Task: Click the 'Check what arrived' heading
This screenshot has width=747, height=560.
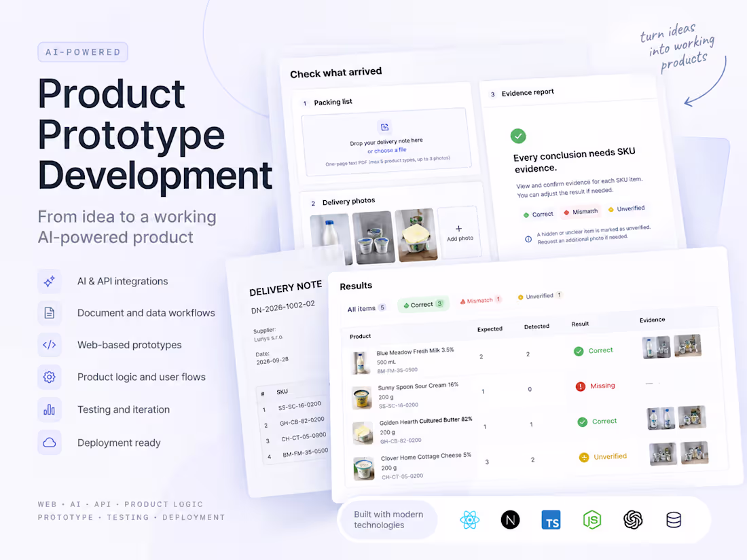Action: tap(336, 73)
